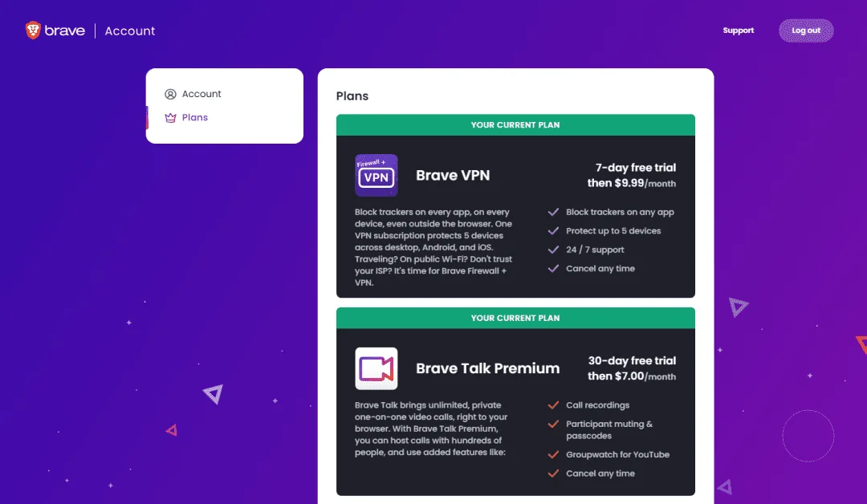Click the 30-day free trial text

coord(632,360)
